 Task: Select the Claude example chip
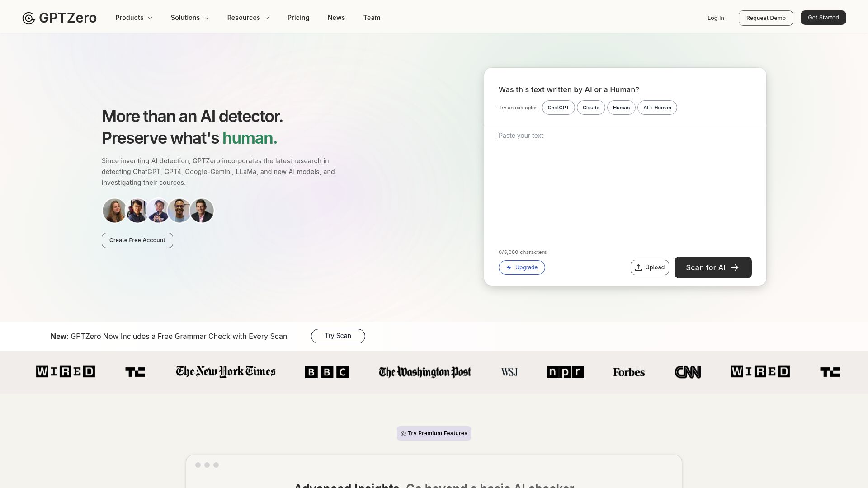[591, 108]
